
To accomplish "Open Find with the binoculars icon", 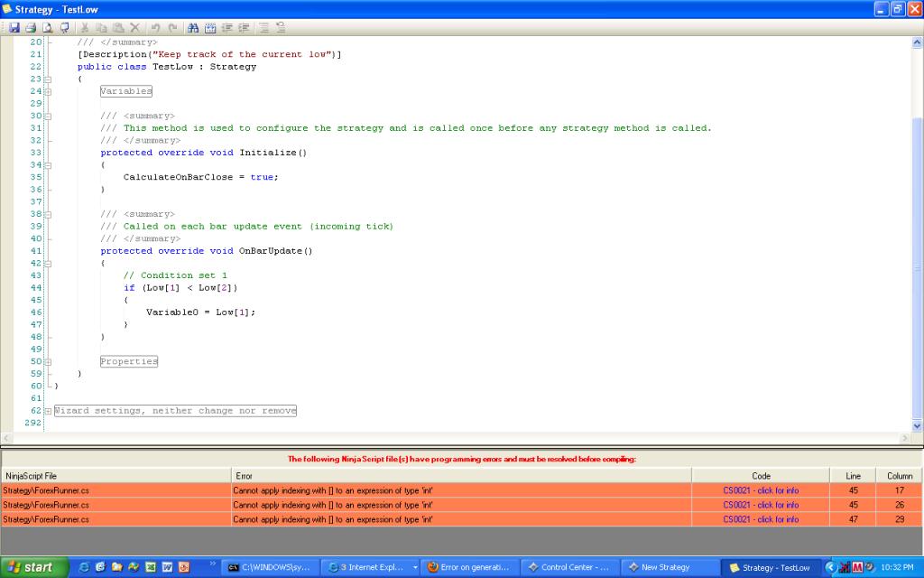I will [x=193, y=28].
